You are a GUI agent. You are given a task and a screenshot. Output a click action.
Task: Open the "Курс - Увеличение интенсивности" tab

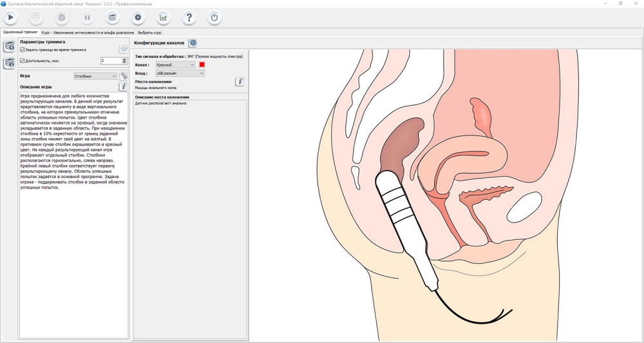tap(88, 32)
